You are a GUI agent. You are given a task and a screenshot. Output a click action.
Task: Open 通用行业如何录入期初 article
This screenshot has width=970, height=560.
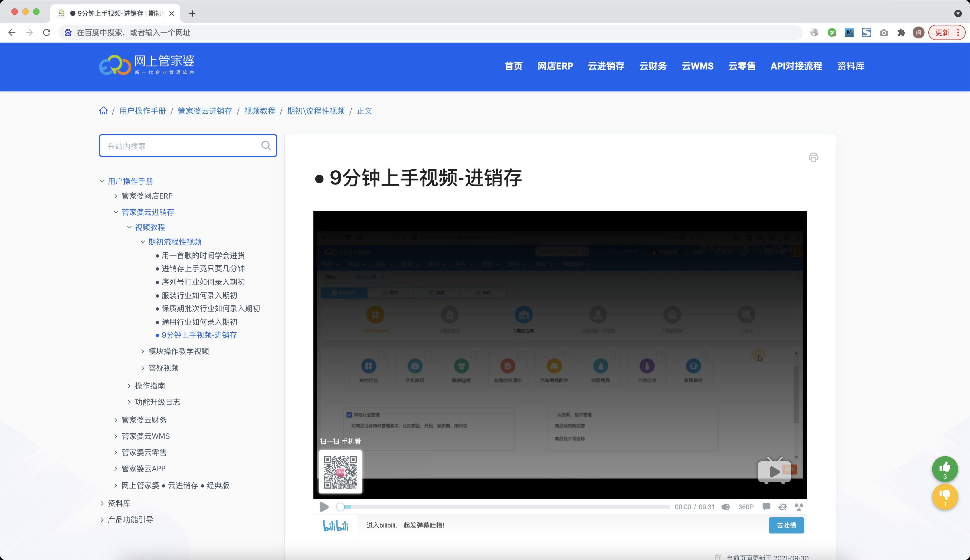pos(199,322)
